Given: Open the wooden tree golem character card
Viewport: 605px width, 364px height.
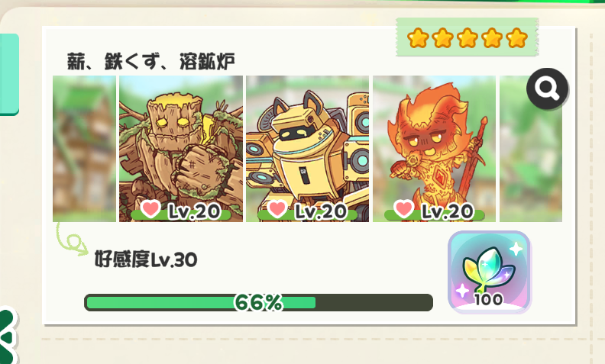Looking at the screenshot, I should 181,149.
